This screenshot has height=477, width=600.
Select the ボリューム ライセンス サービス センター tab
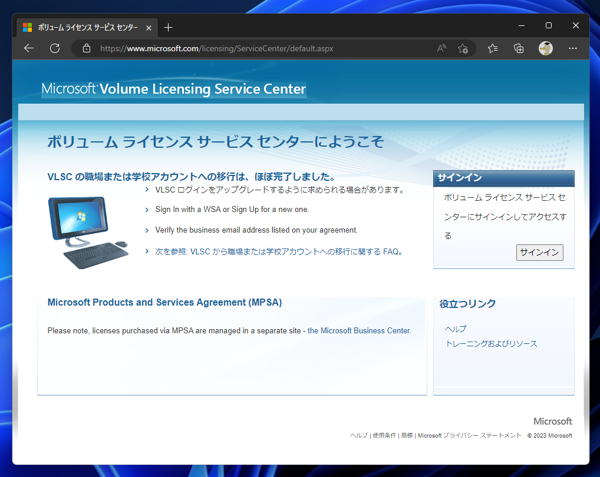coord(87,28)
